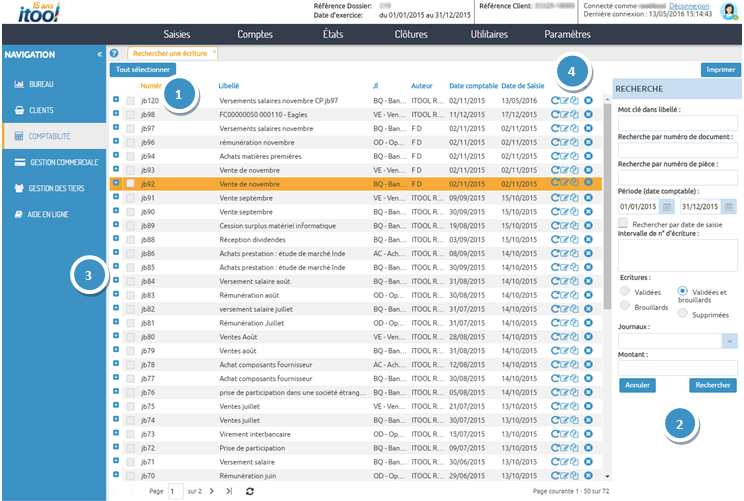Click the itool logo

click(x=39, y=13)
